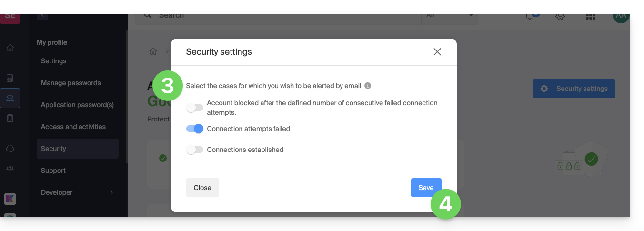
Task: Click the breadcrumb home icon
Action: point(153,51)
